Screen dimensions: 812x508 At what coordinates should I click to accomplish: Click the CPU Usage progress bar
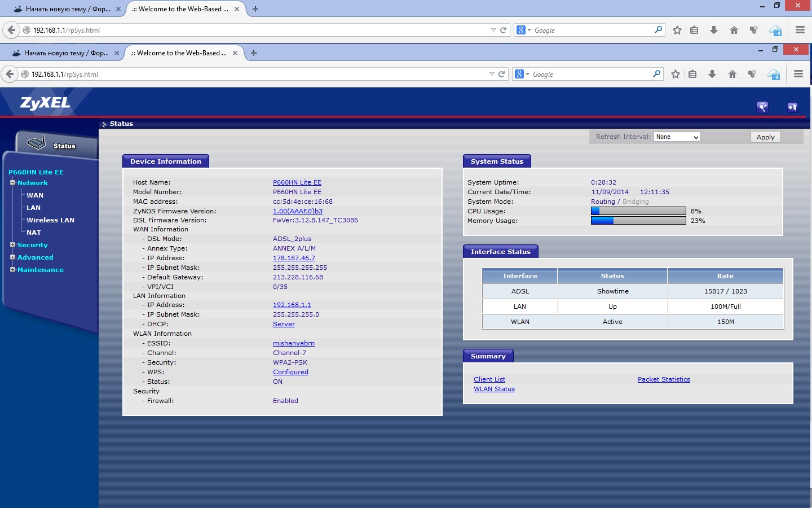coord(638,211)
